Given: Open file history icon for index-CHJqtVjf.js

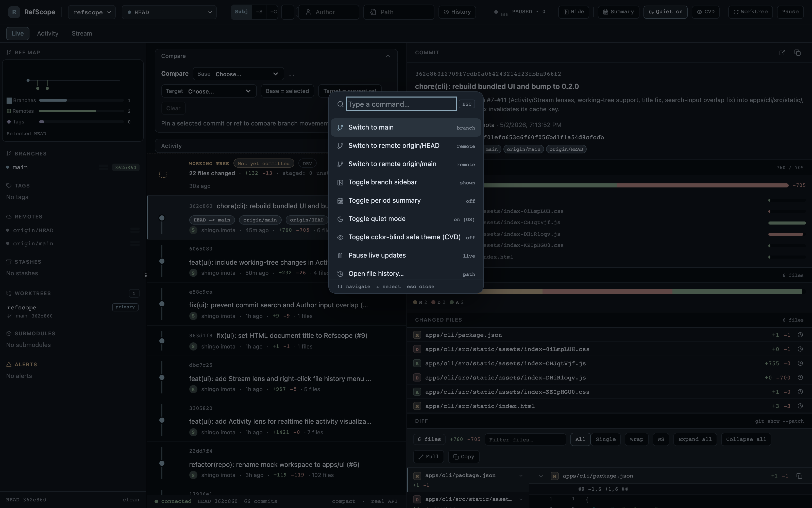Looking at the screenshot, I should click(x=800, y=363).
